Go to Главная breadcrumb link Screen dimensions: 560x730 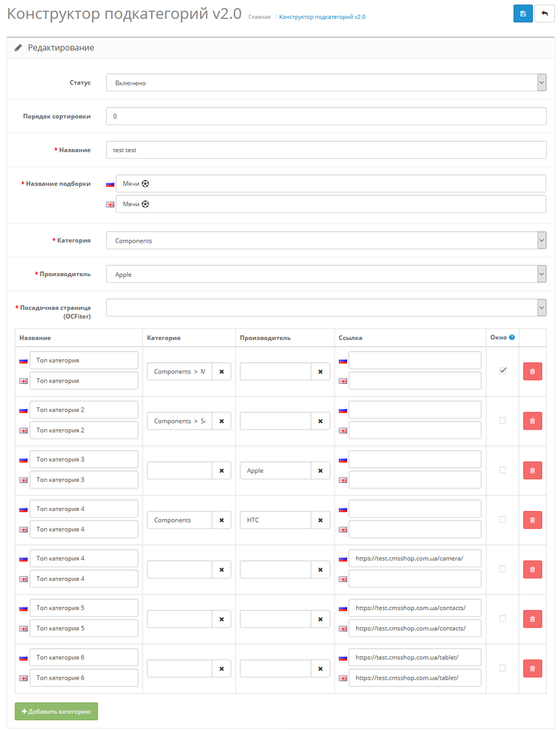point(260,17)
